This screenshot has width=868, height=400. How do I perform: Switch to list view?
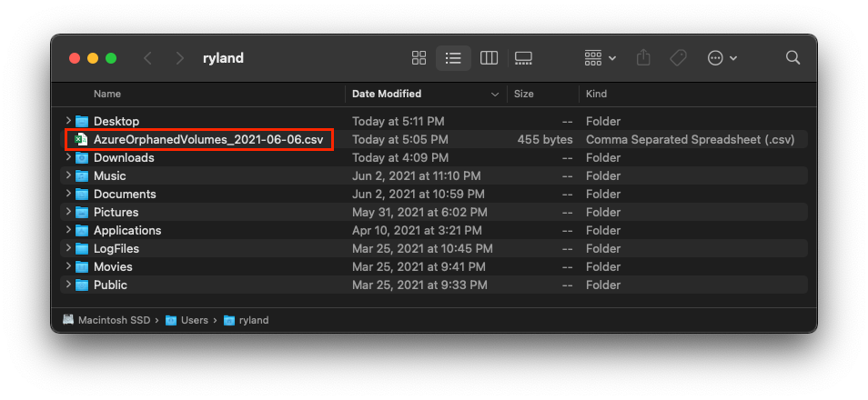[x=453, y=58]
